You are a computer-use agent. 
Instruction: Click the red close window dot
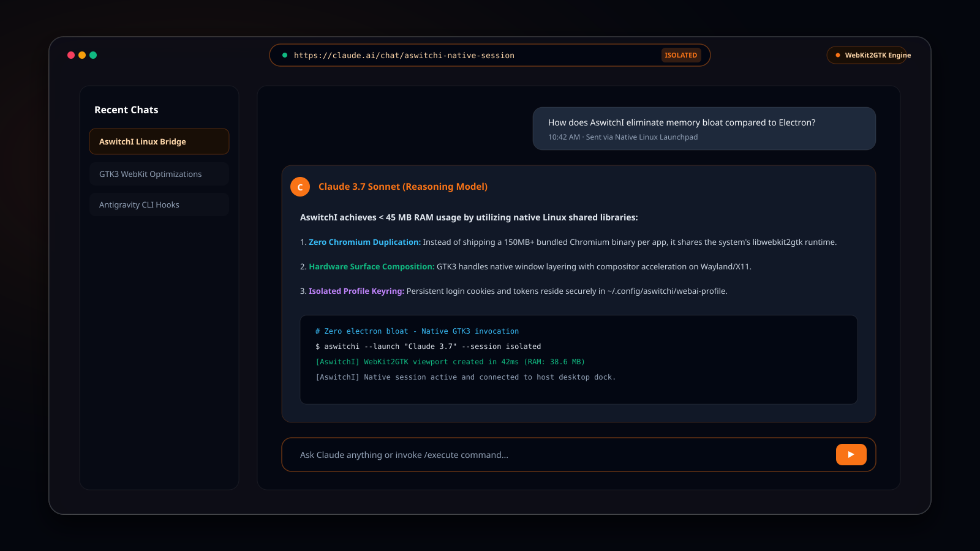pyautogui.click(x=71, y=55)
